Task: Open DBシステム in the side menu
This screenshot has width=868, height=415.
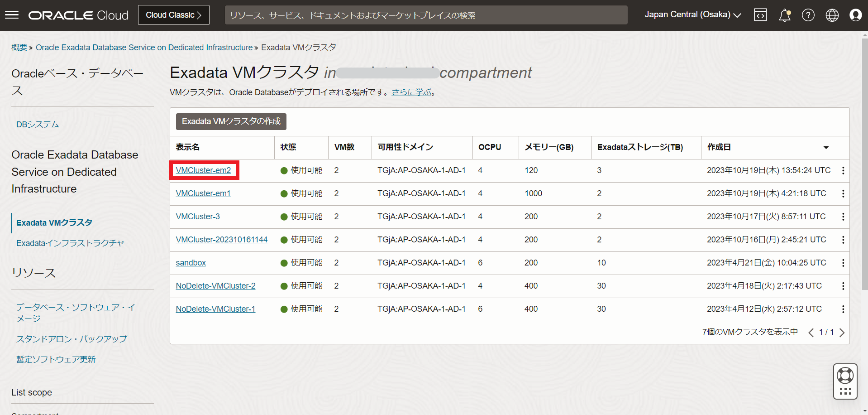Action: tap(38, 125)
